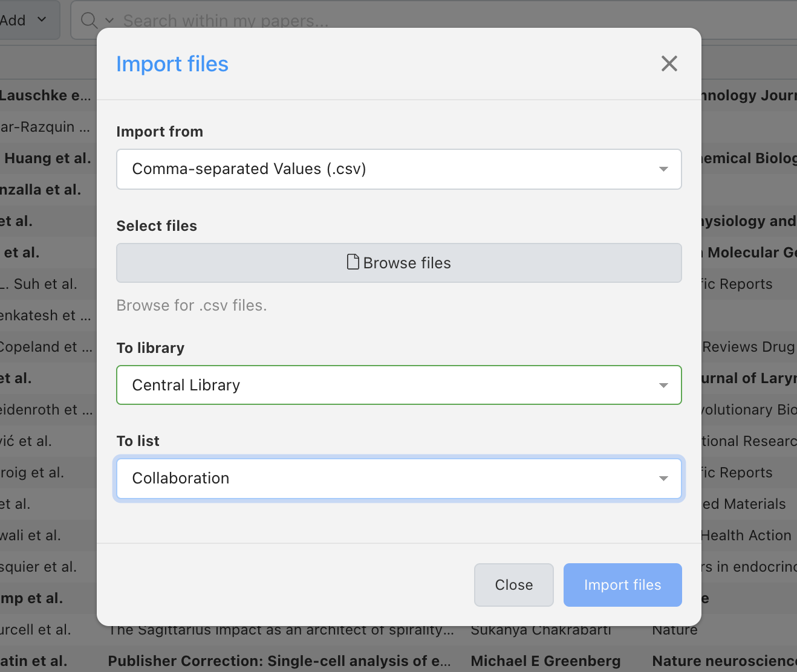The image size is (797, 672).
Task: Click author Sukanya Chakrabarti
Action: (541, 631)
